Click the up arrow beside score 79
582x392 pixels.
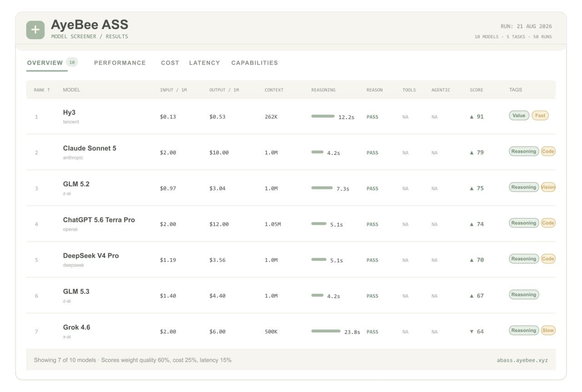tap(472, 153)
